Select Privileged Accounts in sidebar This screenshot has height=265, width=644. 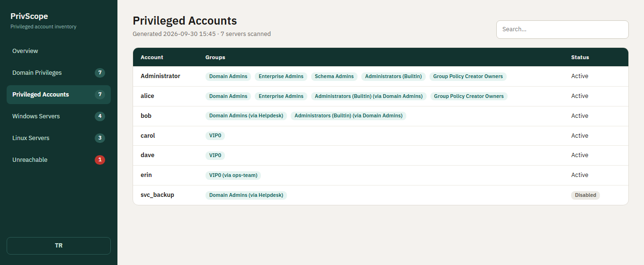(59, 95)
